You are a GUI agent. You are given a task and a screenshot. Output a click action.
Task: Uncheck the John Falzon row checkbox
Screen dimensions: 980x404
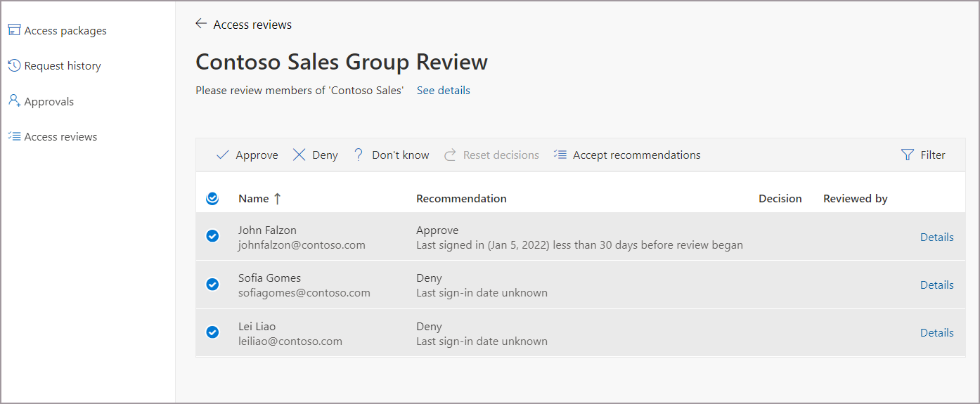pos(212,236)
